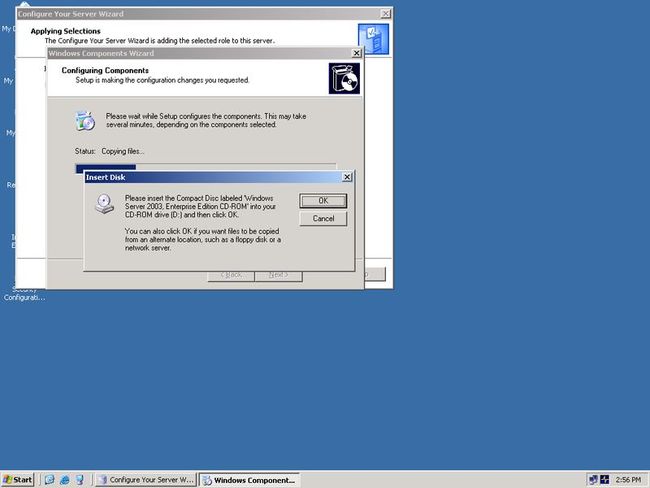
Task: Close the Configure Your Server Wizard window
Action: [386, 14]
